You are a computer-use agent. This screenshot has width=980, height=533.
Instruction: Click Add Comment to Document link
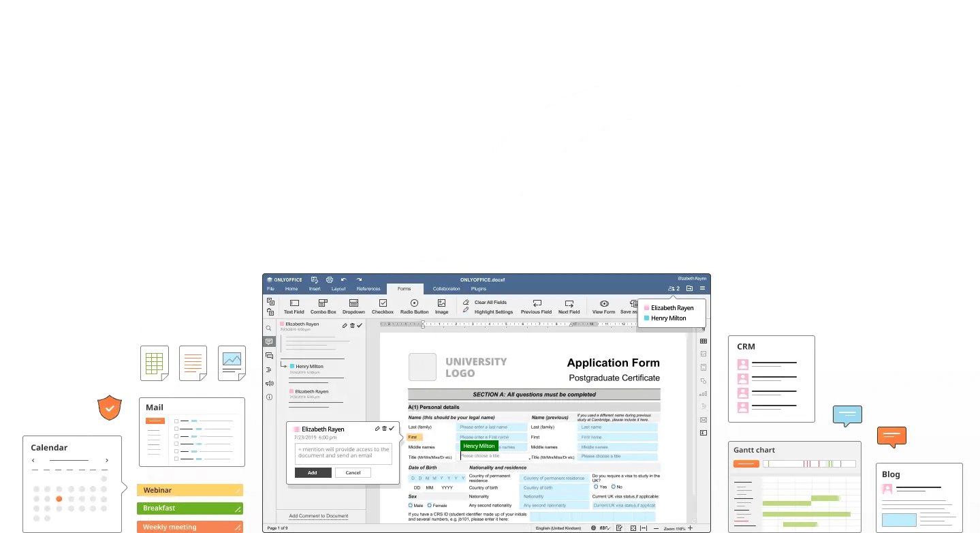(319, 516)
